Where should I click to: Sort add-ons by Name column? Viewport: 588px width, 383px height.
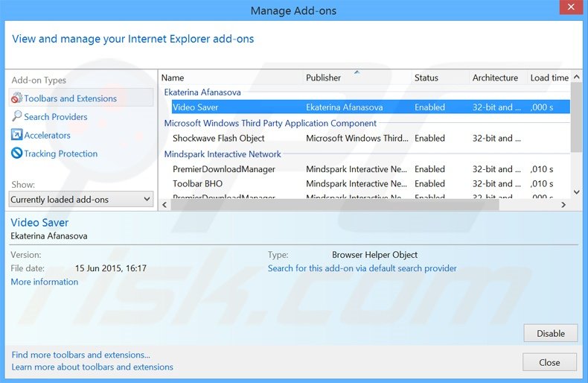point(173,77)
